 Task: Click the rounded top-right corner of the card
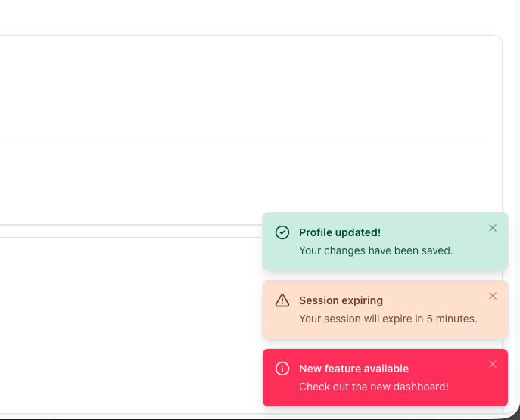[497, 40]
